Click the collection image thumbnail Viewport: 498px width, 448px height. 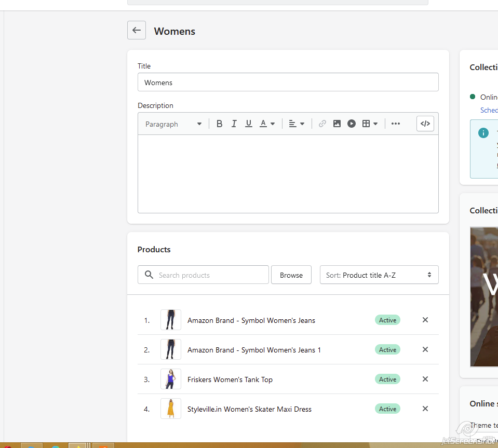[484, 297]
